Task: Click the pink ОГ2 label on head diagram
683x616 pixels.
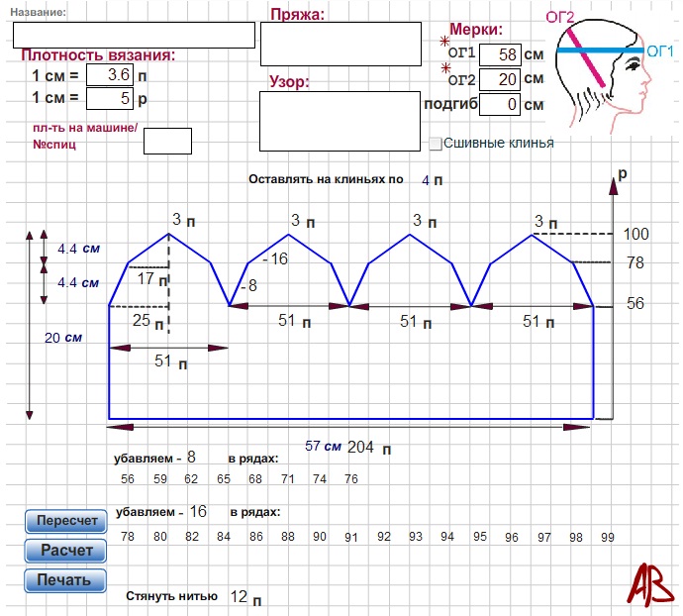Action: [561, 16]
